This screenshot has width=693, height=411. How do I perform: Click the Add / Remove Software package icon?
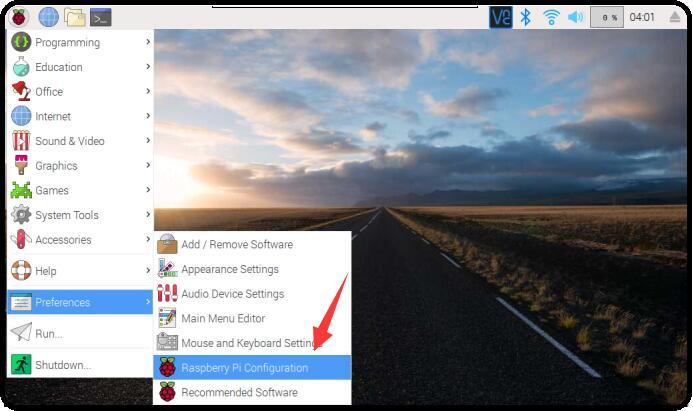167,244
